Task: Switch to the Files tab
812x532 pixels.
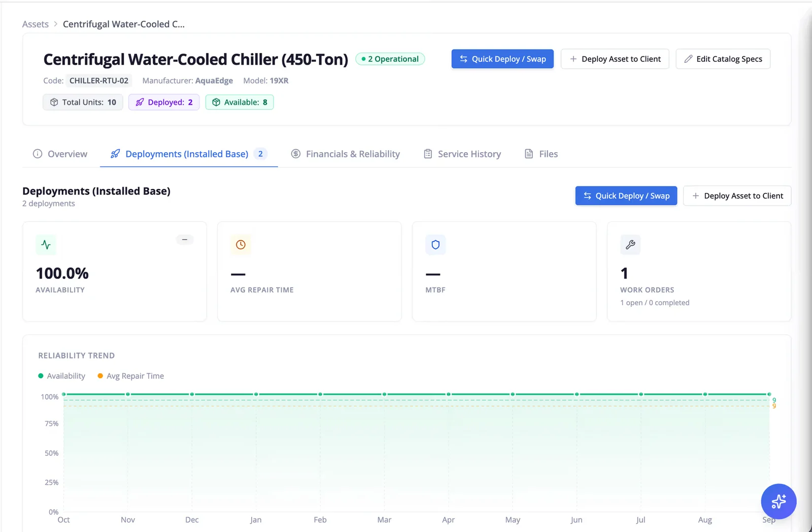Action: coord(541,154)
